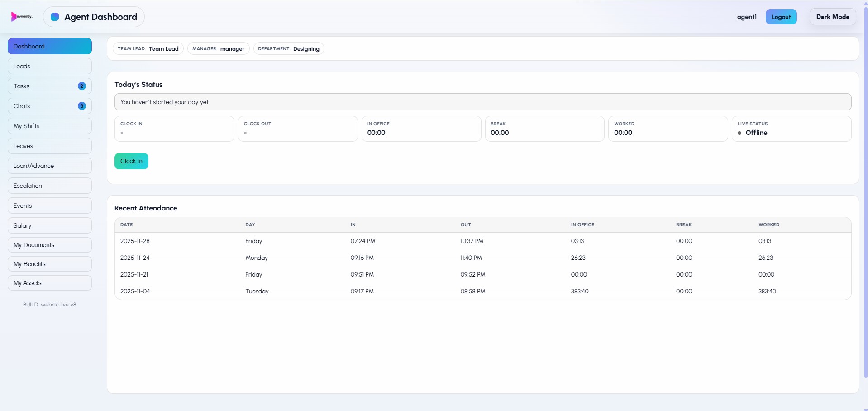View the Leaves section
868x411 pixels.
tap(49, 146)
